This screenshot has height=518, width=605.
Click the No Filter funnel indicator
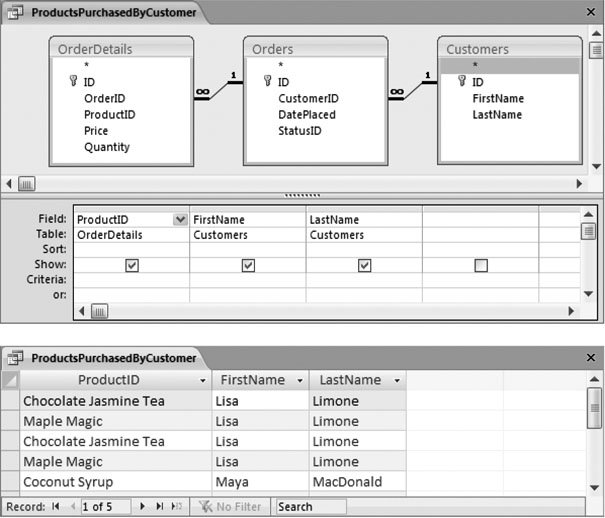tap(230, 506)
